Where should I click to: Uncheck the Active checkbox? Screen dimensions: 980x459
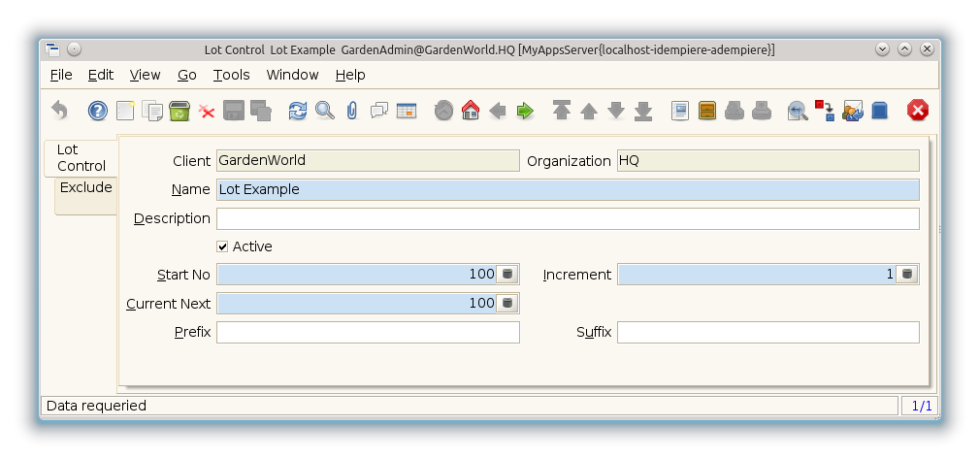pos(222,246)
